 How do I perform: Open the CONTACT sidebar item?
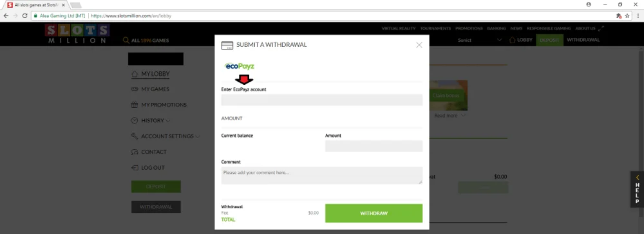(154, 152)
